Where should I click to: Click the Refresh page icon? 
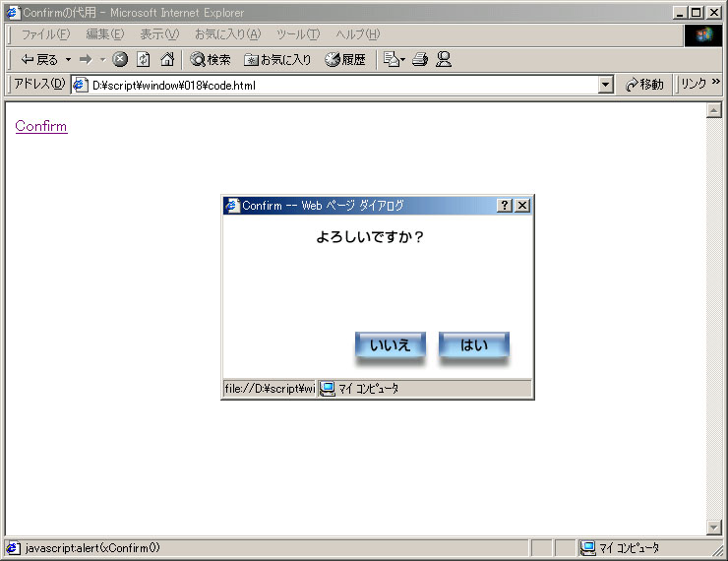(x=143, y=59)
